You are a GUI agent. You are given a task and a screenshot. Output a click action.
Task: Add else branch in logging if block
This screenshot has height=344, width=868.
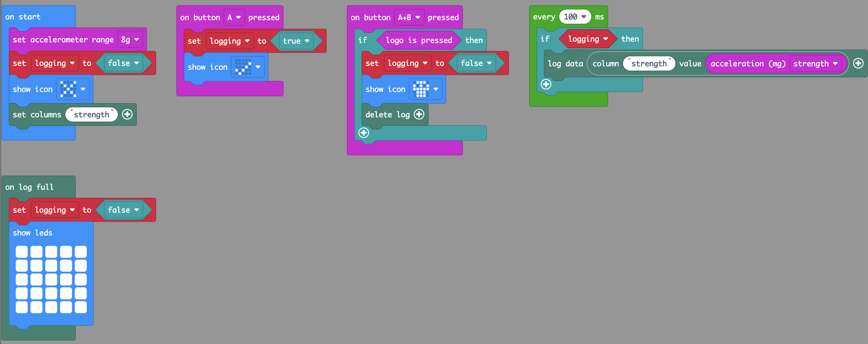coord(546,84)
